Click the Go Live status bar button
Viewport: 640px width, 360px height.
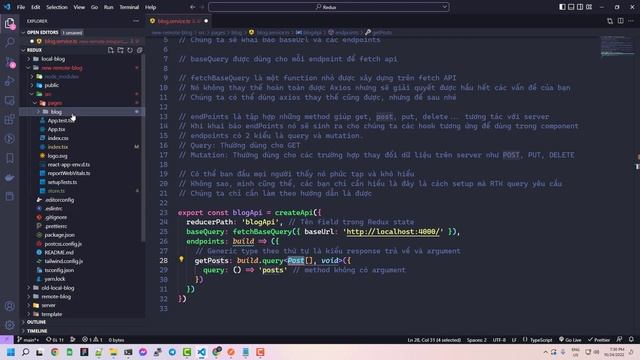570,340
